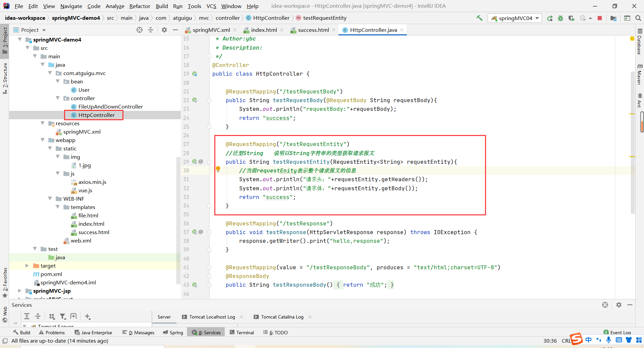The height and width of the screenshot is (348, 644).
Task: Open FileUpAndDownController in project tree
Action: click(110, 107)
